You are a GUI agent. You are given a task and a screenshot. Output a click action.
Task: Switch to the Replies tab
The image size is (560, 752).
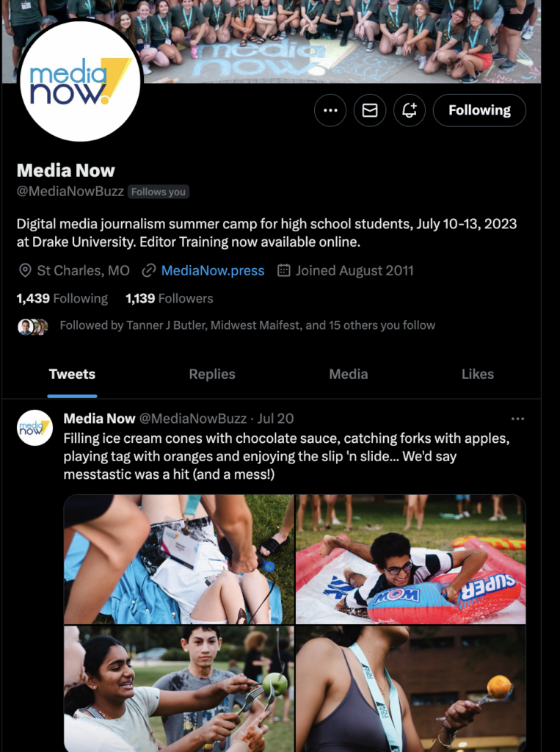point(212,374)
